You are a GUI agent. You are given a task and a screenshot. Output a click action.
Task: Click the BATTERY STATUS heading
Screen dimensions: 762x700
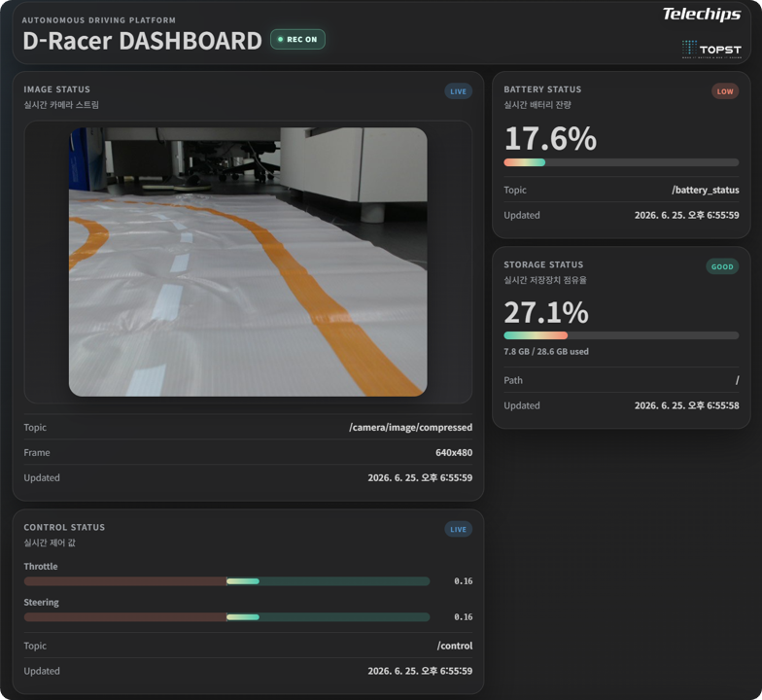click(x=542, y=89)
